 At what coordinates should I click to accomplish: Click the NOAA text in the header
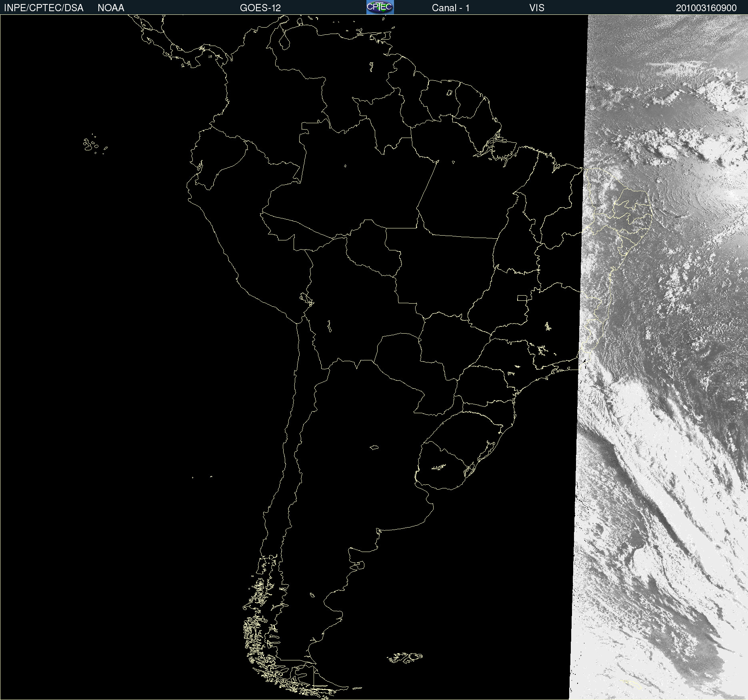click(111, 8)
